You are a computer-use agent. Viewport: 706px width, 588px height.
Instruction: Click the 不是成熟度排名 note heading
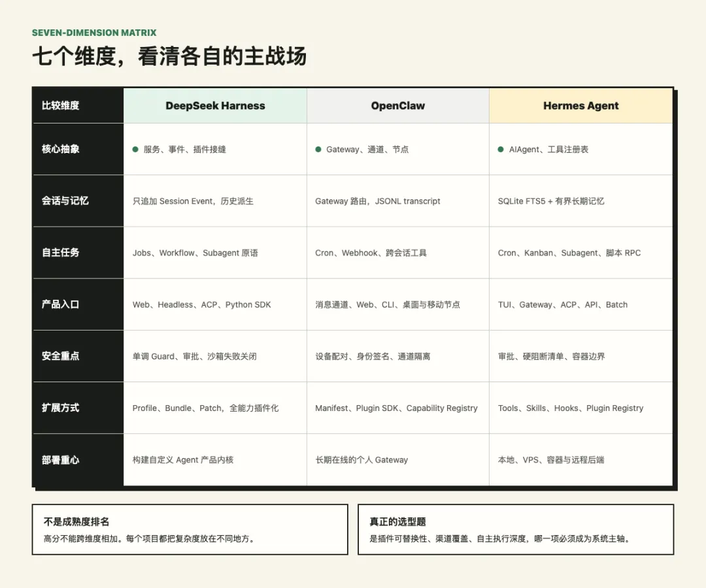click(x=76, y=522)
